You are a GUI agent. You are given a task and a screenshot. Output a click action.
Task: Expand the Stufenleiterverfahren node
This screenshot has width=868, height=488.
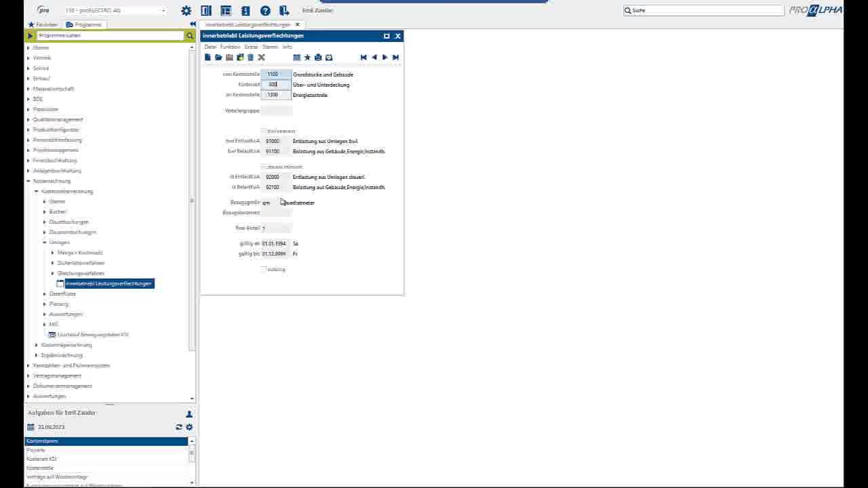tap(52, 263)
